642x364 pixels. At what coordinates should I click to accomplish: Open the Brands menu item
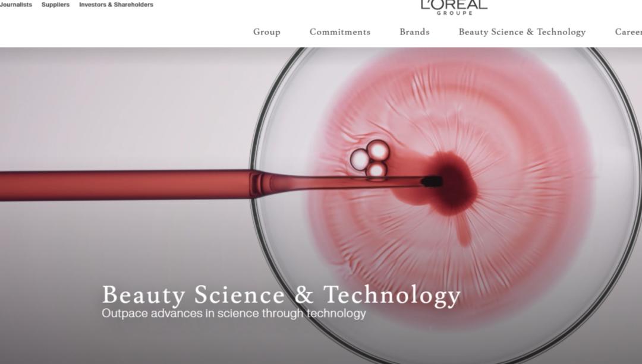click(x=414, y=32)
